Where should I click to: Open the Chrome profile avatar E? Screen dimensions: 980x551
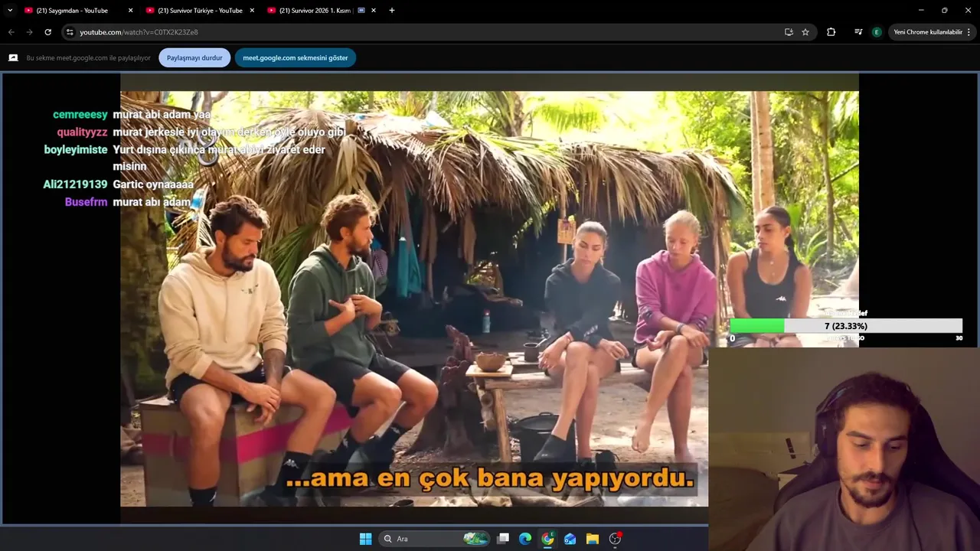pos(877,32)
